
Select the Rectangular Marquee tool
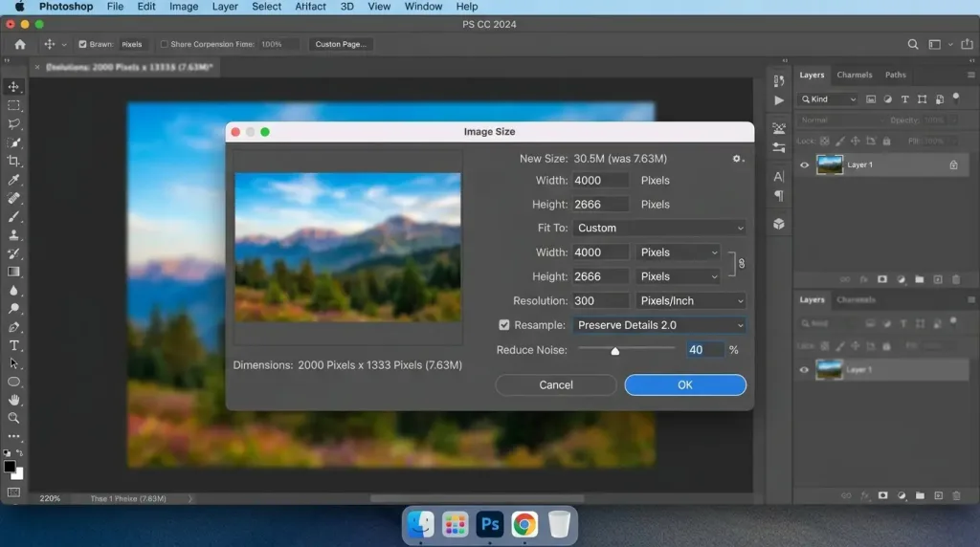[13, 105]
